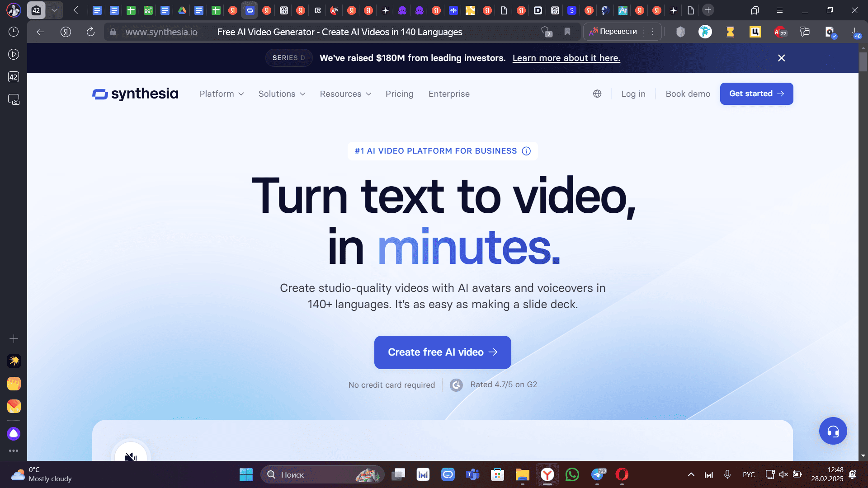The width and height of the screenshot is (868, 488).
Task: Toggle system volume mute icon in tray
Action: coord(783,474)
